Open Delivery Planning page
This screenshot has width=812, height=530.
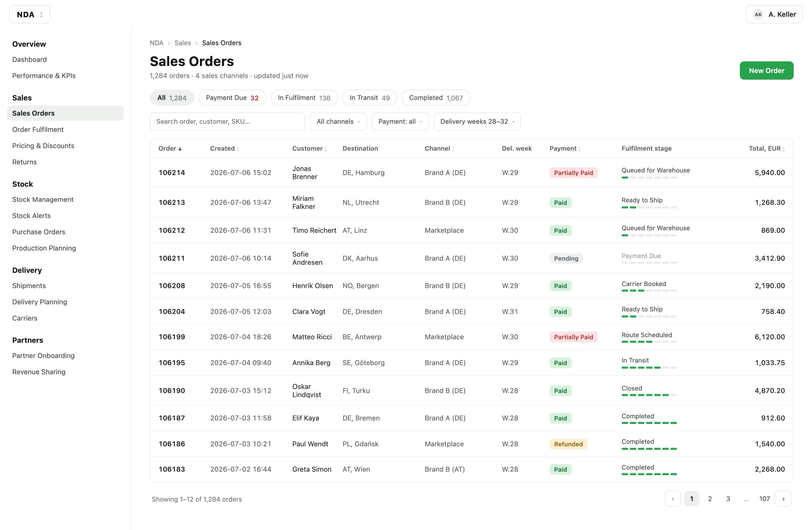click(40, 302)
